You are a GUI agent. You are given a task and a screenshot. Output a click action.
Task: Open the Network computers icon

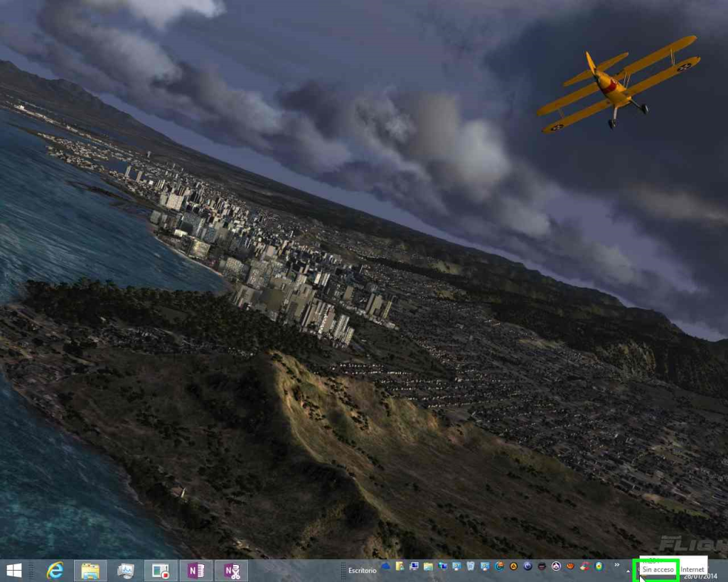[442, 566]
